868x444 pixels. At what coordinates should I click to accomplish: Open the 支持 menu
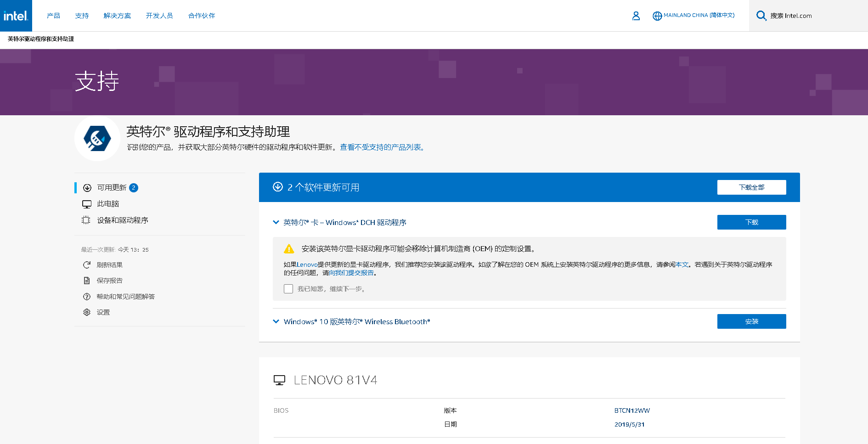(82, 16)
